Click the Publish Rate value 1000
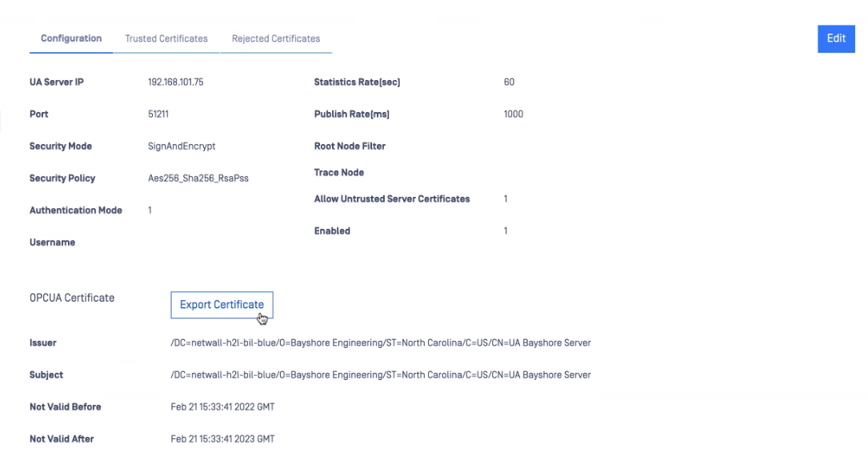 point(513,114)
